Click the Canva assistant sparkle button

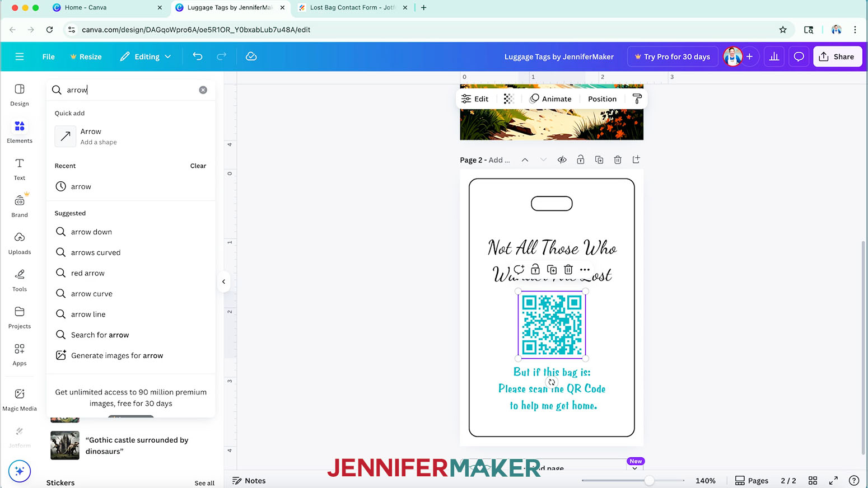pyautogui.click(x=20, y=471)
